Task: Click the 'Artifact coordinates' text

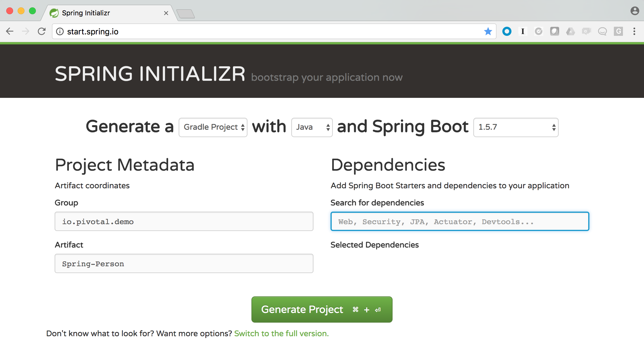Action: click(92, 185)
